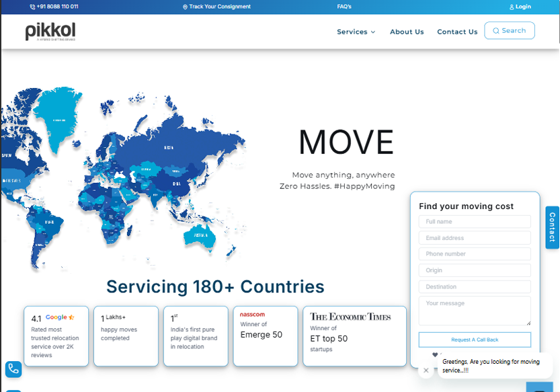This screenshot has width=560, height=392.
Task: Click the magnifier icon in Search button
Action: coord(495,31)
